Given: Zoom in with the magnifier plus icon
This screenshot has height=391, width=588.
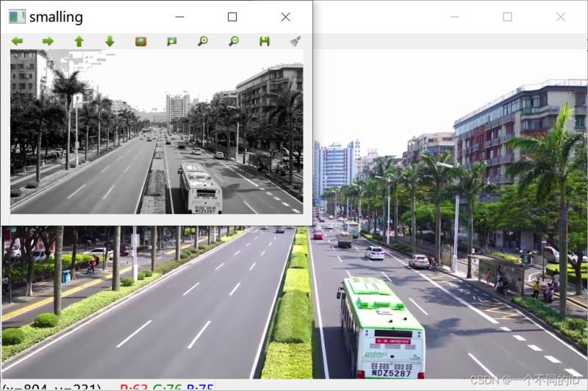Looking at the screenshot, I should click(202, 41).
